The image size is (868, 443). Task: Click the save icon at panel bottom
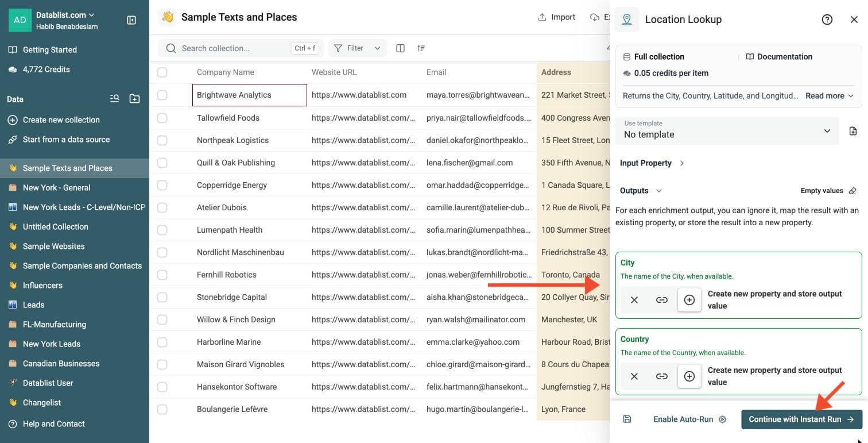pyautogui.click(x=627, y=419)
